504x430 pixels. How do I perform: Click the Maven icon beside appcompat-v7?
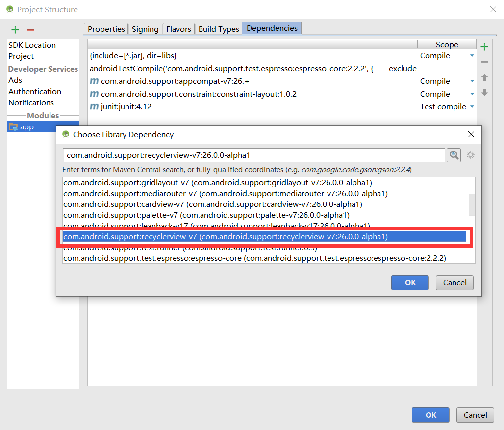(x=94, y=81)
